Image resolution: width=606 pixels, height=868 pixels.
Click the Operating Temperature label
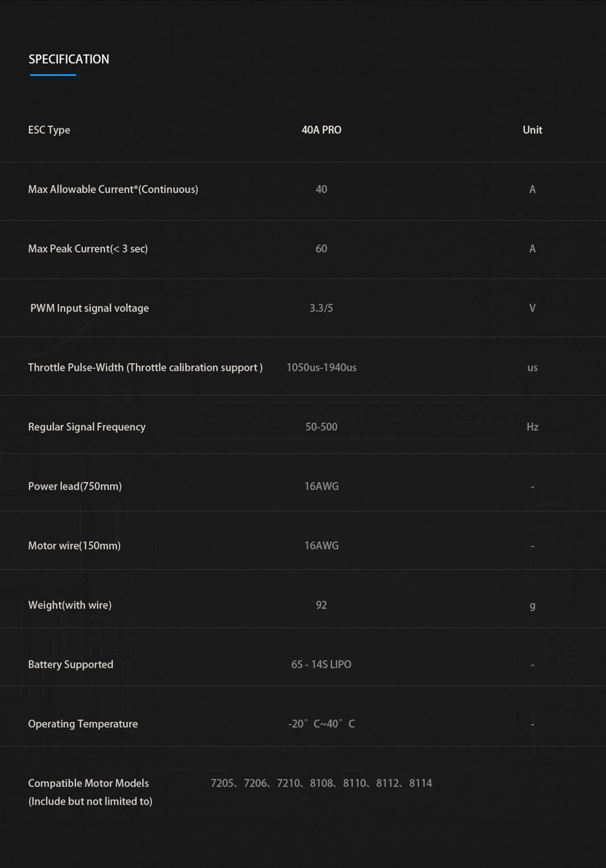pos(83,724)
